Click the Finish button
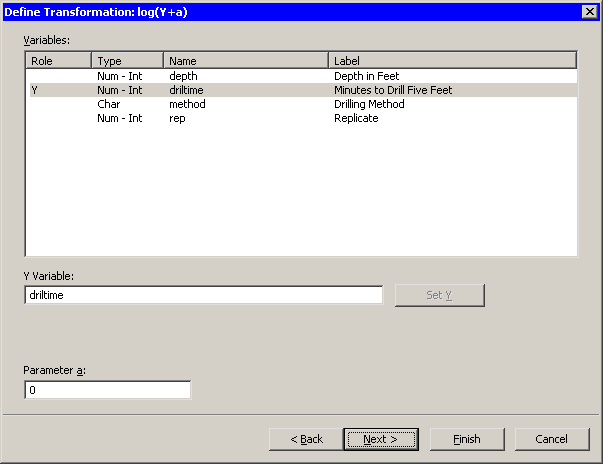Viewport: 603px width, 464px height. (466, 439)
